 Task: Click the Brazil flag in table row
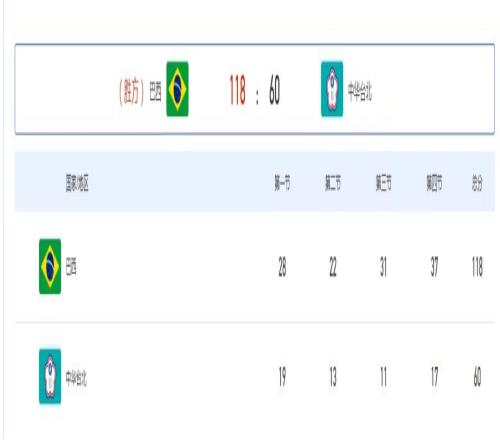pyautogui.click(x=50, y=266)
